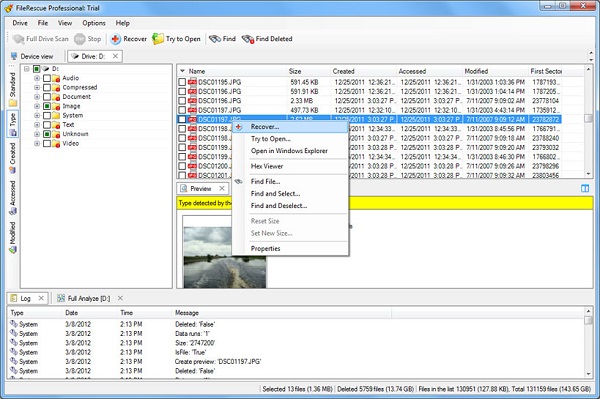Open the Help menu

coord(122,23)
